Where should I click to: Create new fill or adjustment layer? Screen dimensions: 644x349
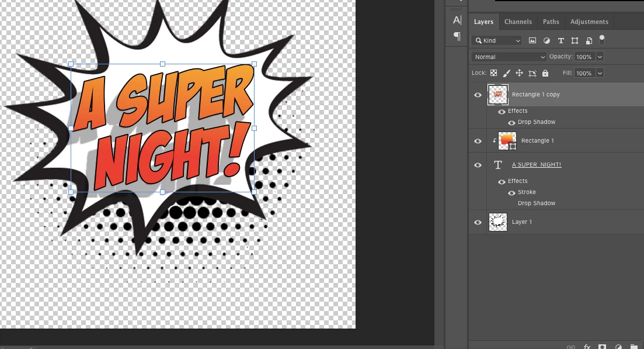618,347
